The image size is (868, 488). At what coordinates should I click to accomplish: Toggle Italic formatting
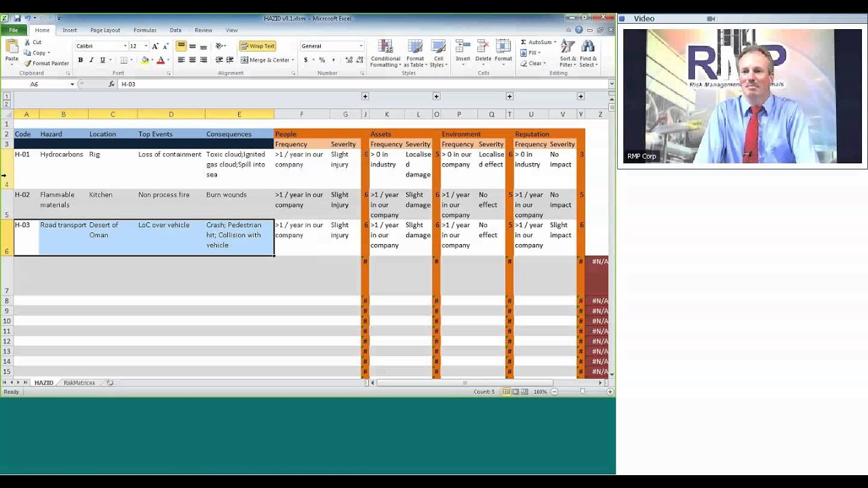[x=91, y=60]
